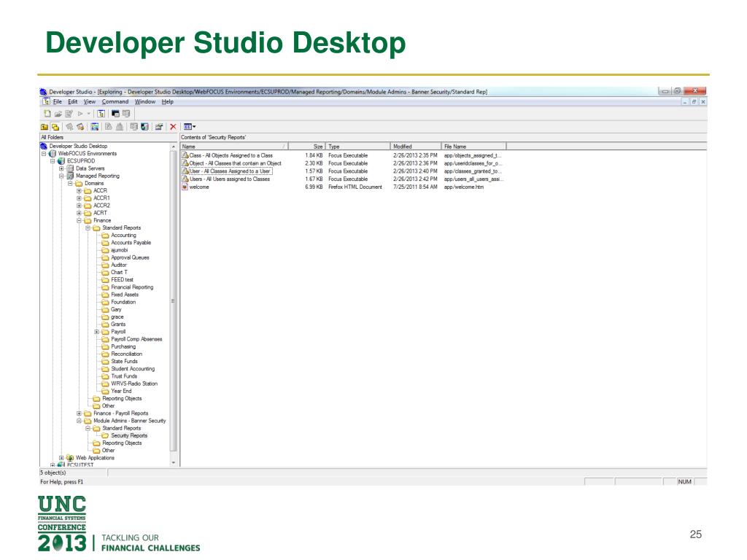Expand the Payroll folder
Screen dimensions: 747x560
click(x=97, y=332)
